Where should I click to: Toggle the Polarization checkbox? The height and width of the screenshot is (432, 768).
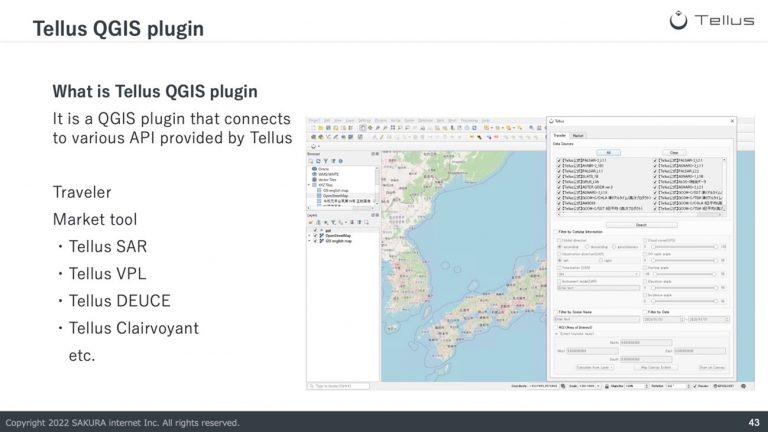[x=559, y=267]
